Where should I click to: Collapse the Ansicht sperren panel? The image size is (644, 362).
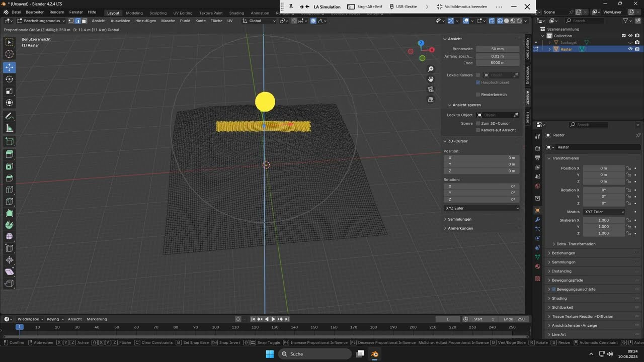[466, 105]
